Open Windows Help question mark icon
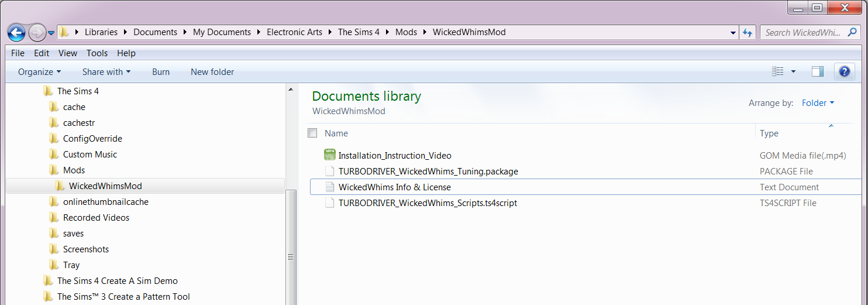This screenshot has width=868, height=305. pyautogui.click(x=844, y=71)
